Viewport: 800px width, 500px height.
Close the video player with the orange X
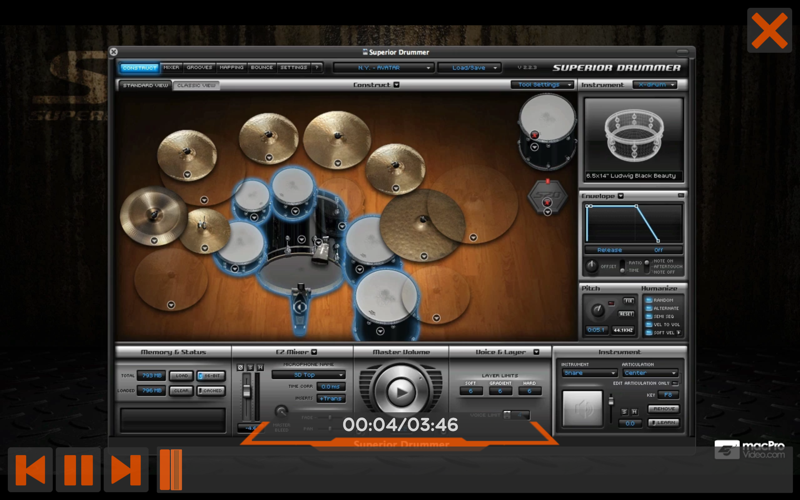tap(769, 31)
